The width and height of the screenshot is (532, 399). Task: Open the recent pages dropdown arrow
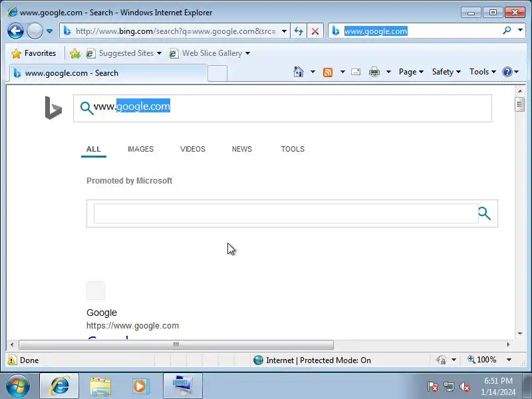pos(49,31)
